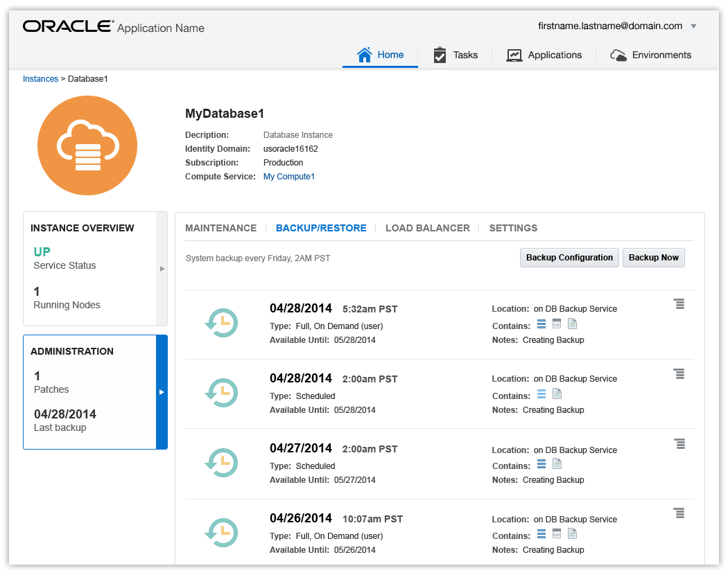This screenshot has height=575, width=728.
Task: Click database contents icon in 04/27/2014 row
Action: click(x=541, y=464)
